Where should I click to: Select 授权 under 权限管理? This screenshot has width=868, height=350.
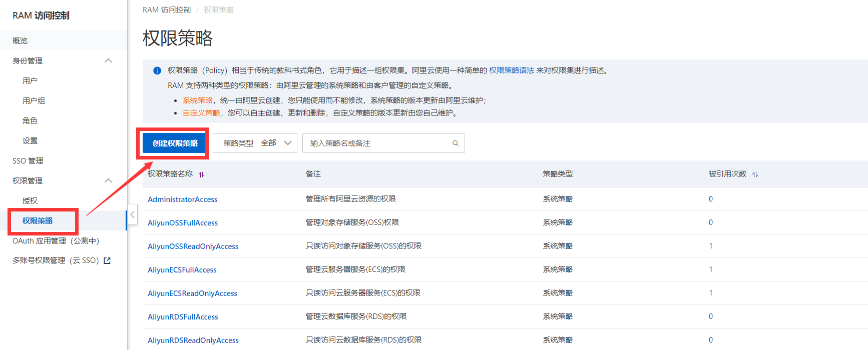pyautogui.click(x=30, y=200)
